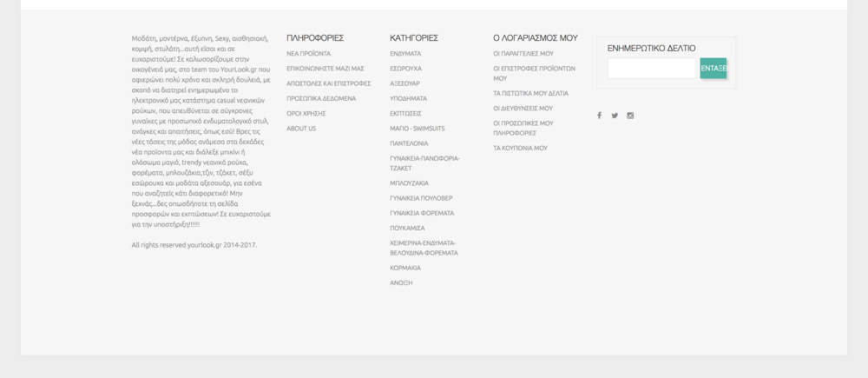Browse the ΠΑΝΤΕΛΟΝΙΑ category

[409, 143]
